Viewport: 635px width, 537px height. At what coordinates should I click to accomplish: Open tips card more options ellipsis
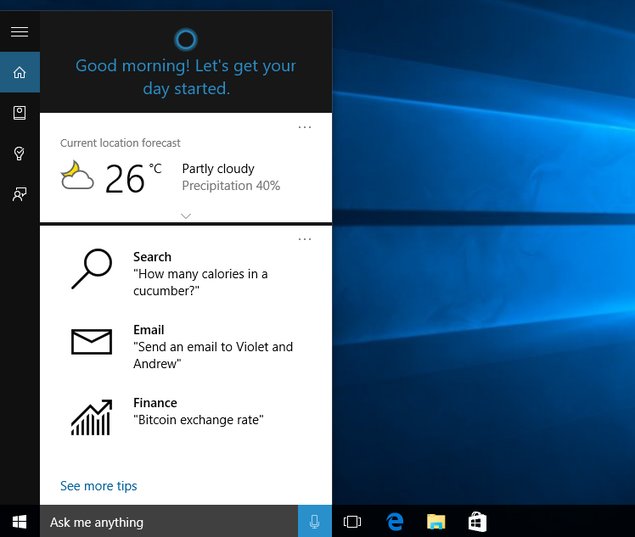pyautogui.click(x=305, y=239)
